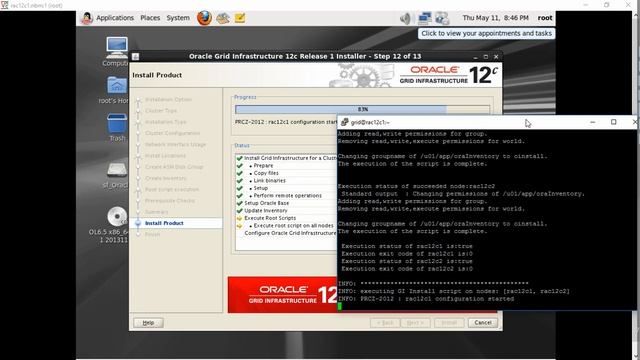
Task: Click the 'Link binaries' status row
Action: click(x=269, y=180)
